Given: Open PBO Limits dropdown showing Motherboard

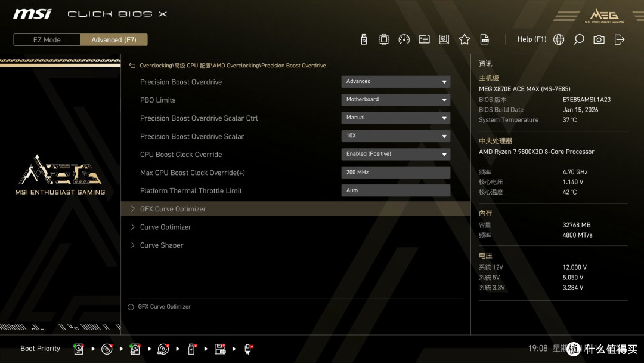Looking at the screenshot, I should (395, 100).
